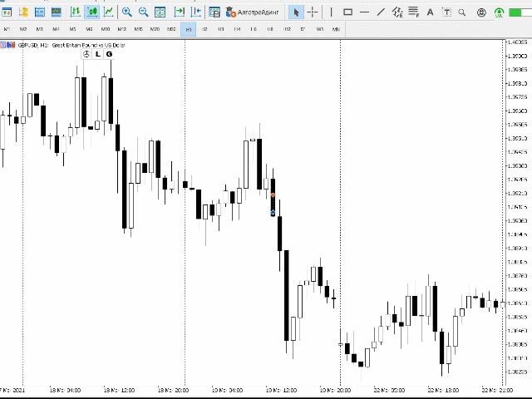Viewport: 532px width, 399px height.
Task: Switch to M15 timeframe
Action: pyautogui.click(x=139, y=29)
